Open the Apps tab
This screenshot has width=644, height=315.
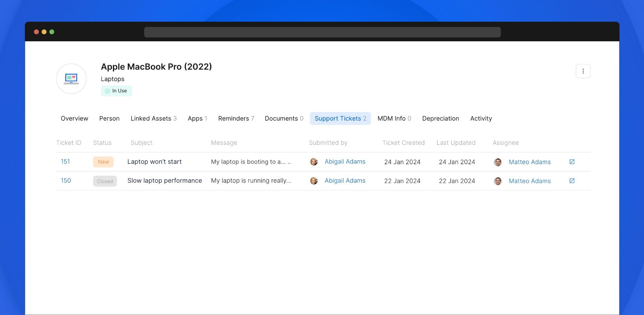point(197,118)
